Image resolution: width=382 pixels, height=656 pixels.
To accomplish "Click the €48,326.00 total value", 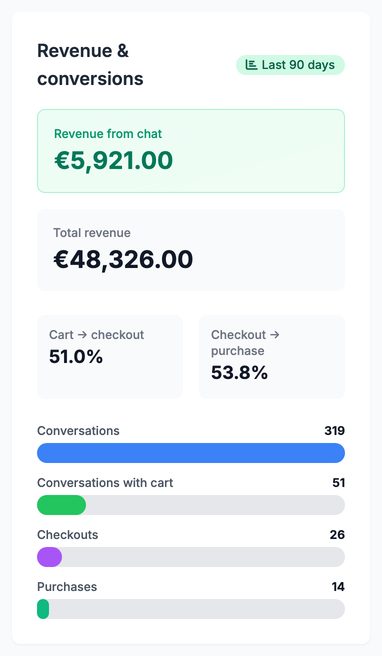I will (123, 259).
